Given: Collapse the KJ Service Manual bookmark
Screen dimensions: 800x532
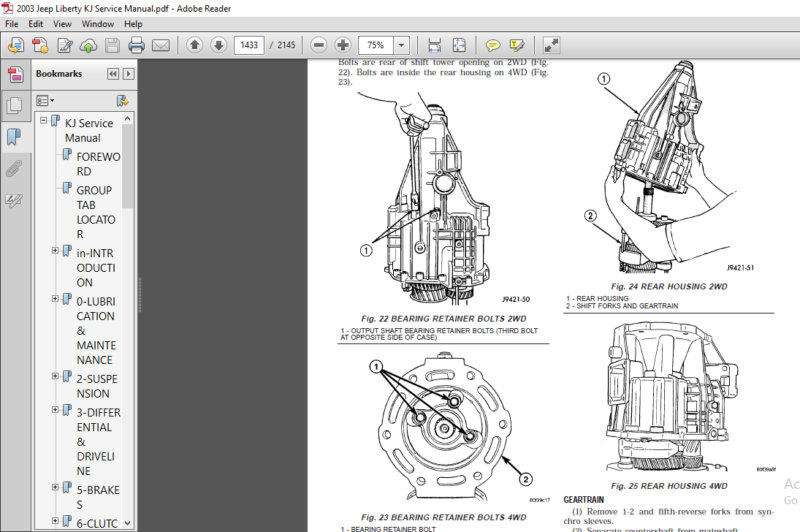Looking at the screenshot, I should (x=44, y=121).
